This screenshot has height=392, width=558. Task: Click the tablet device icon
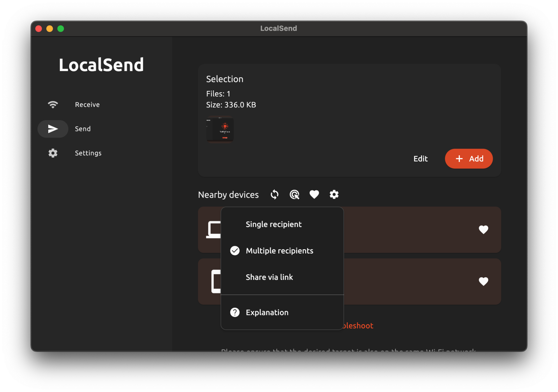click(x=216, y=282)
